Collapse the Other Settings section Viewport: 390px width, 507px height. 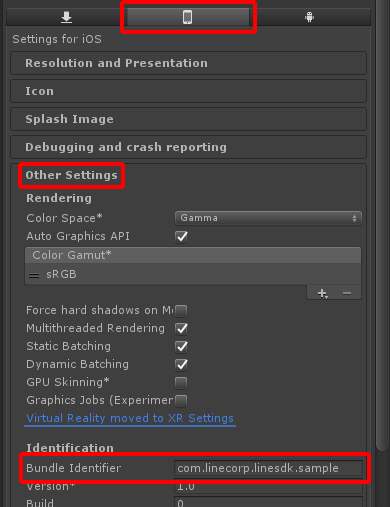(71, 175)
